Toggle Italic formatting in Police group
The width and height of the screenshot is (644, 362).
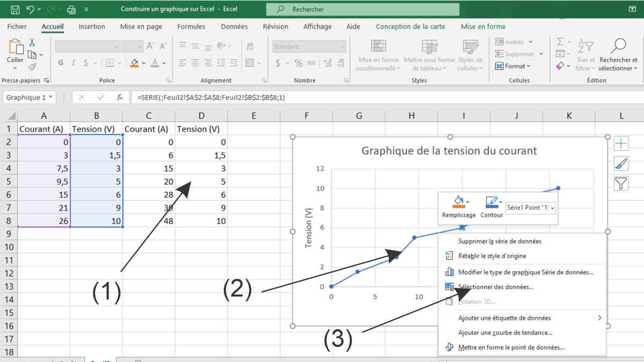pyautogui.click(x=74, y=63)
